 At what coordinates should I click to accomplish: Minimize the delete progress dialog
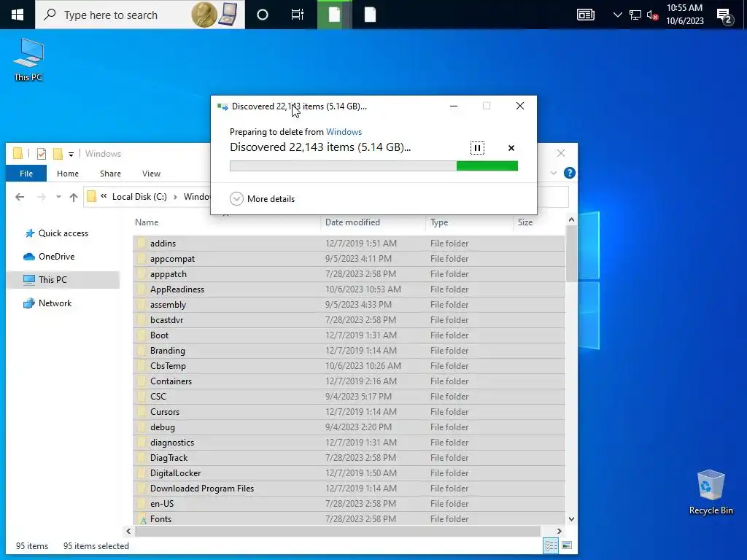coord(454,106)
